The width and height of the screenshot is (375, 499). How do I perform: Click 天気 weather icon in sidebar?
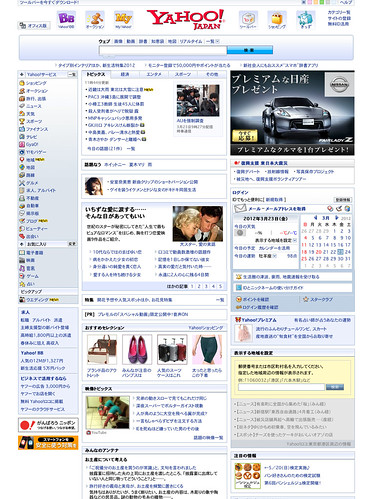click(x=22, y=114)
